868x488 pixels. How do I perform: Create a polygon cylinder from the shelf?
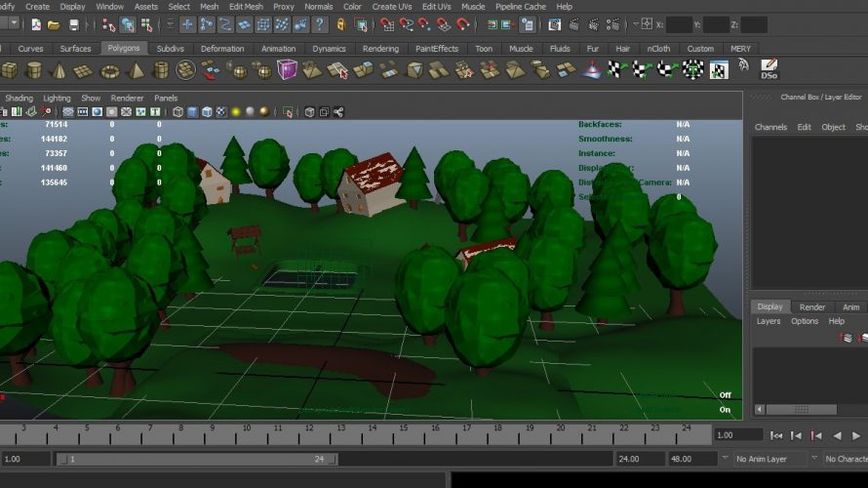pyautogui.click(x=34, y=70)
